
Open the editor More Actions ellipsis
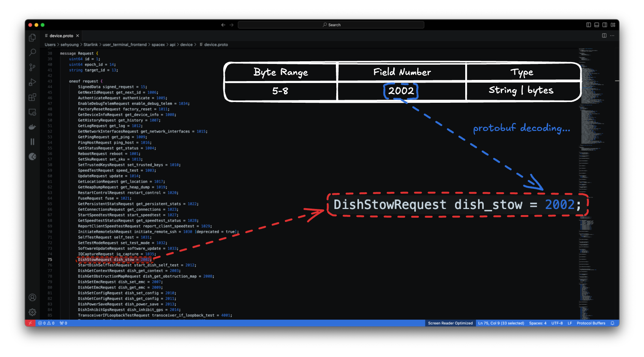coord(612,35)
